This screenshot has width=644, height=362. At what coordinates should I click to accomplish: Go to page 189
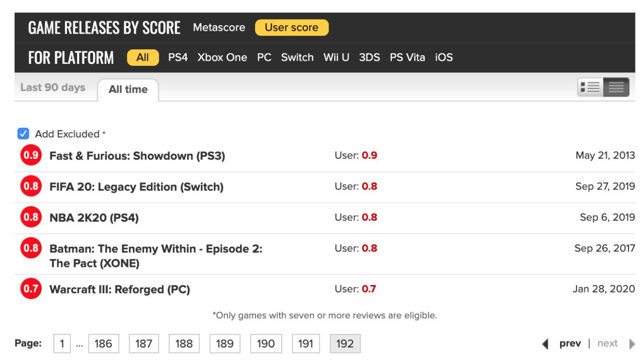(x=225, y=344)
